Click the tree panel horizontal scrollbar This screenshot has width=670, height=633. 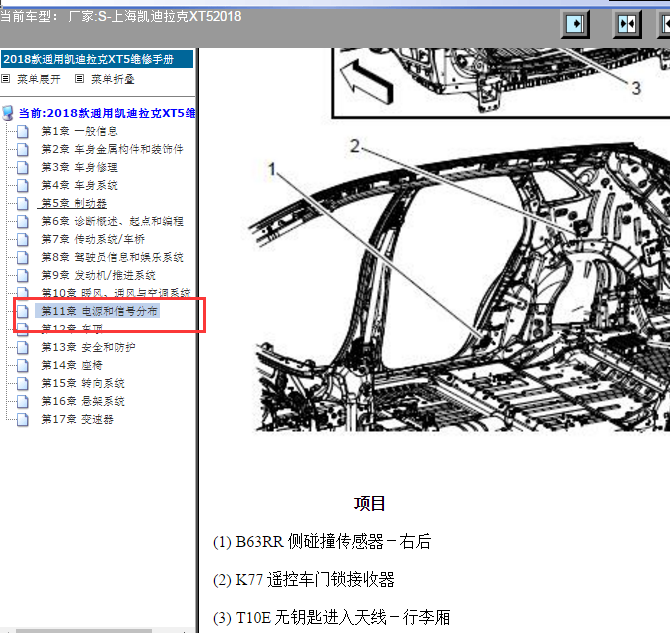point(84,631)
